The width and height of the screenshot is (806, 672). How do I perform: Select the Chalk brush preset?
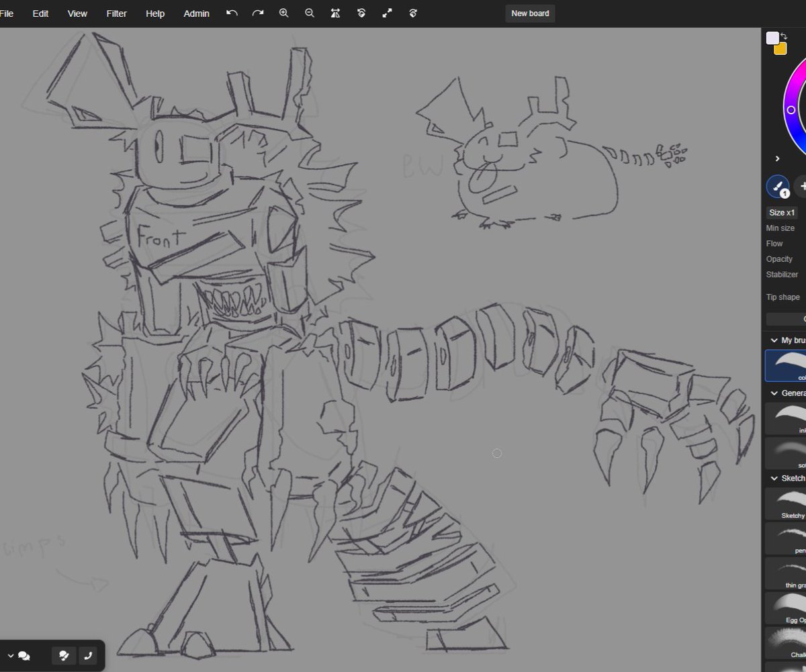pos(786,643)
